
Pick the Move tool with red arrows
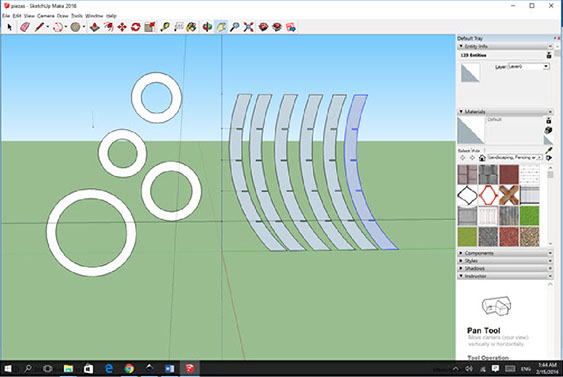pyautogui.click(x=122, y=27)
